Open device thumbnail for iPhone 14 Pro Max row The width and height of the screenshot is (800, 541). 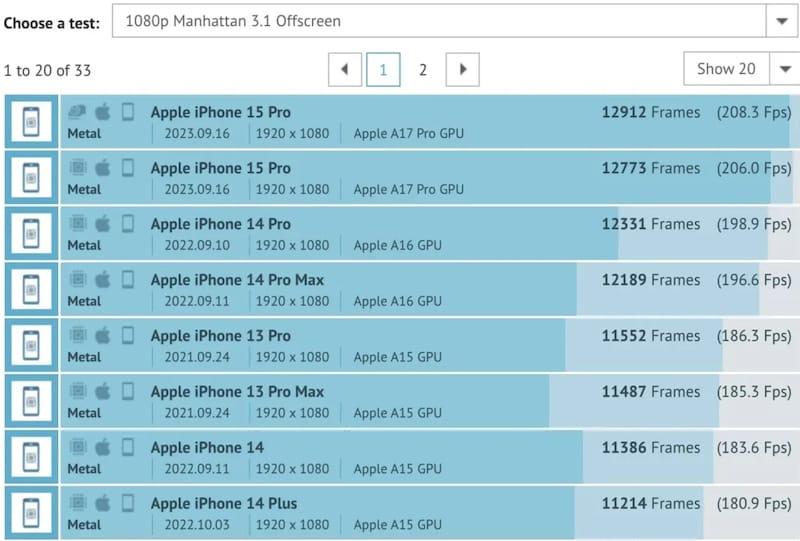click(x=31, y=289)
